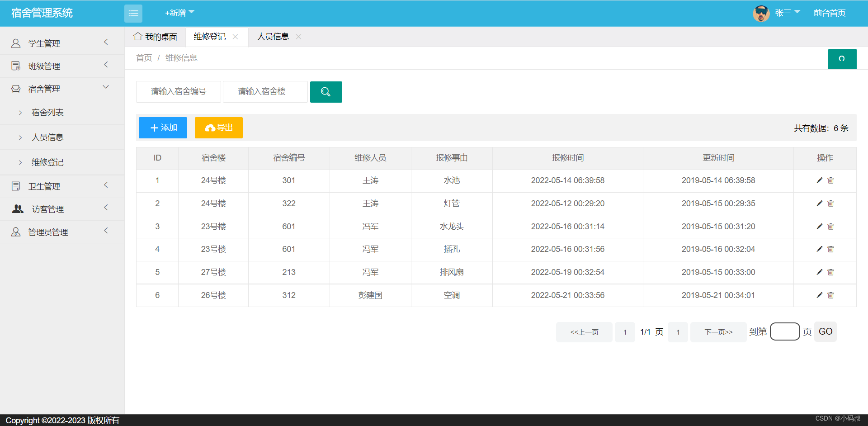Go to 前台首页 link in header

[830, 13]
